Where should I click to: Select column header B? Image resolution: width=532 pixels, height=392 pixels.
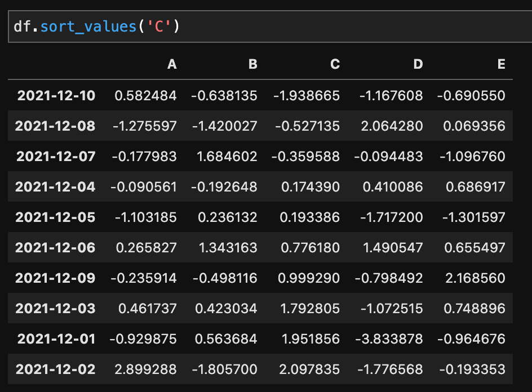click(253, 64)
